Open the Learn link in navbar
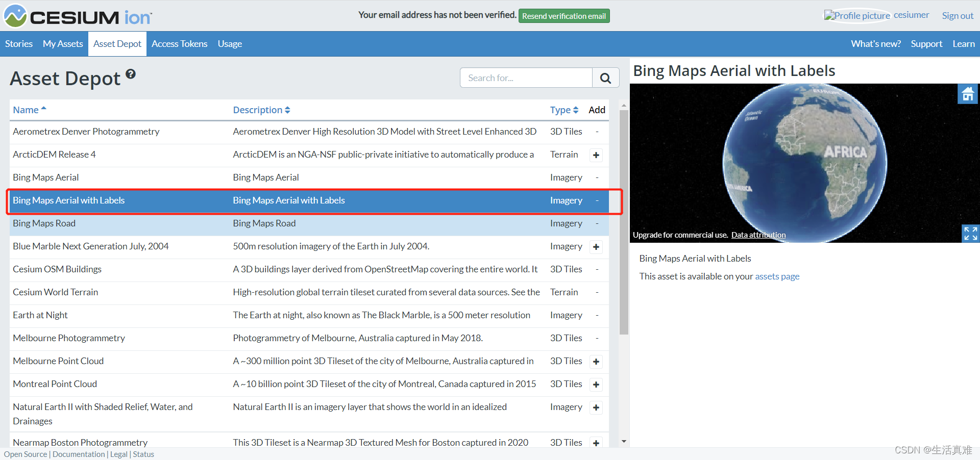Image resolution: width=980 pixels, height=460 pixels. [x=964, y=44]
